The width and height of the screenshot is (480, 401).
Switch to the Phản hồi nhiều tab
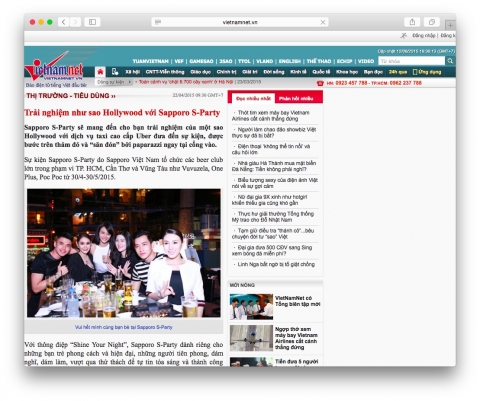tap(296, 98)
